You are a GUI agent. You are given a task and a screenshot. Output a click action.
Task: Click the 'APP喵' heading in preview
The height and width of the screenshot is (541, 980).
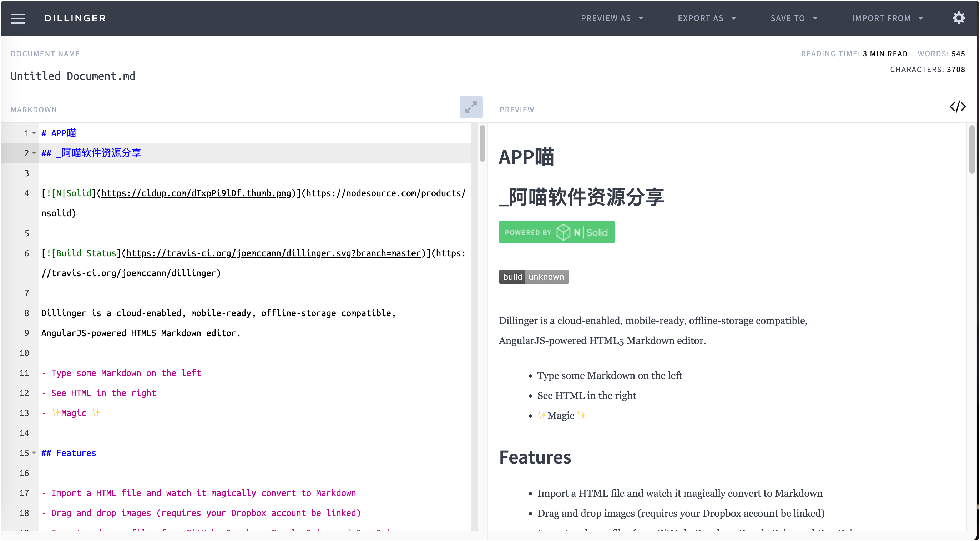(526, 157)
